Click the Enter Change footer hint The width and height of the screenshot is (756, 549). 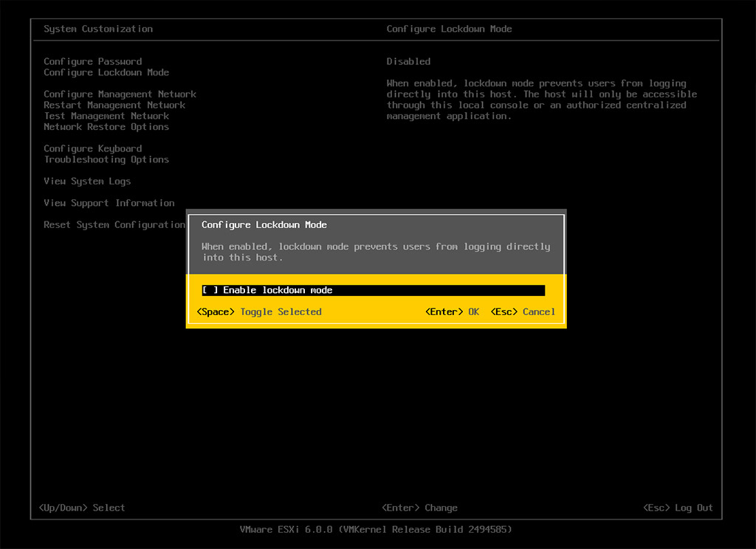419,508
